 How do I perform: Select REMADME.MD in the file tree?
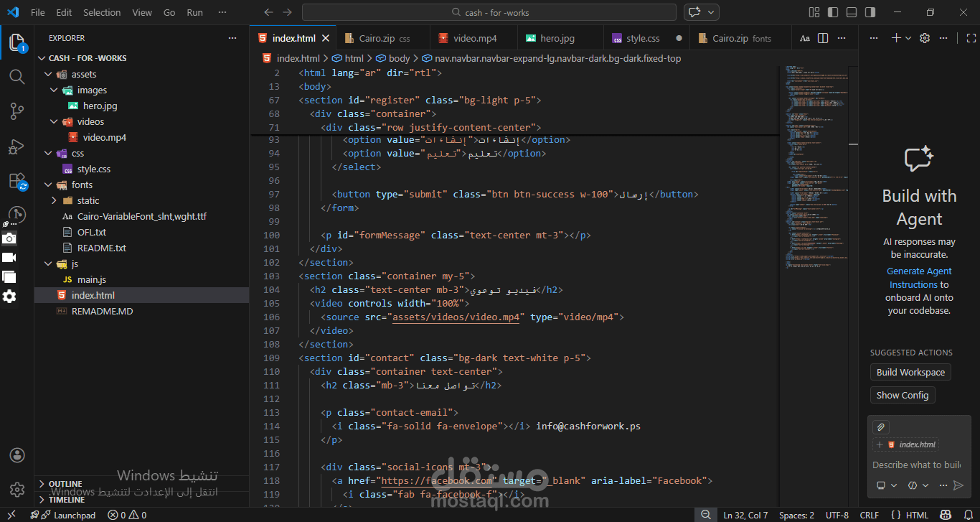102,311
